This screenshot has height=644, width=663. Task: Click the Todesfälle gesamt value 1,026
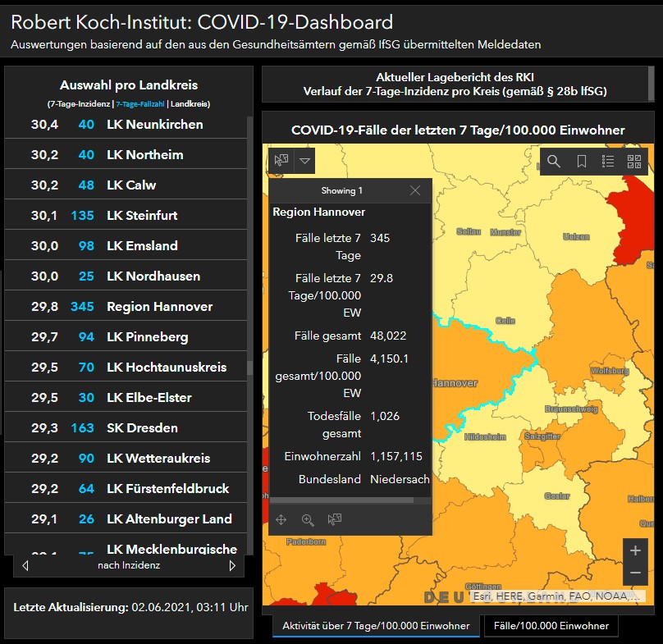385,416
